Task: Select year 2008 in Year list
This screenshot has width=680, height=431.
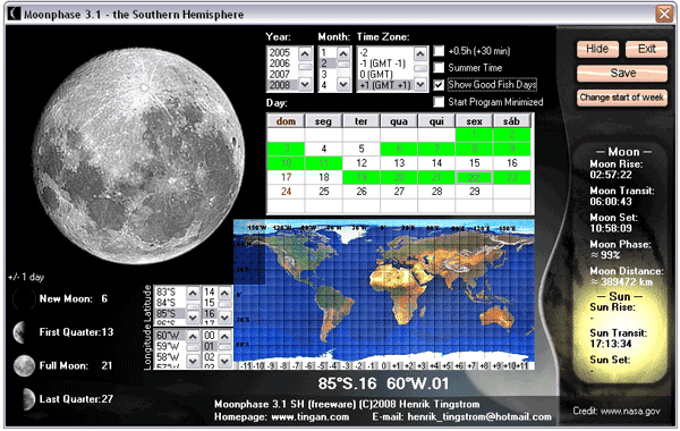Action: pos(282,85)
